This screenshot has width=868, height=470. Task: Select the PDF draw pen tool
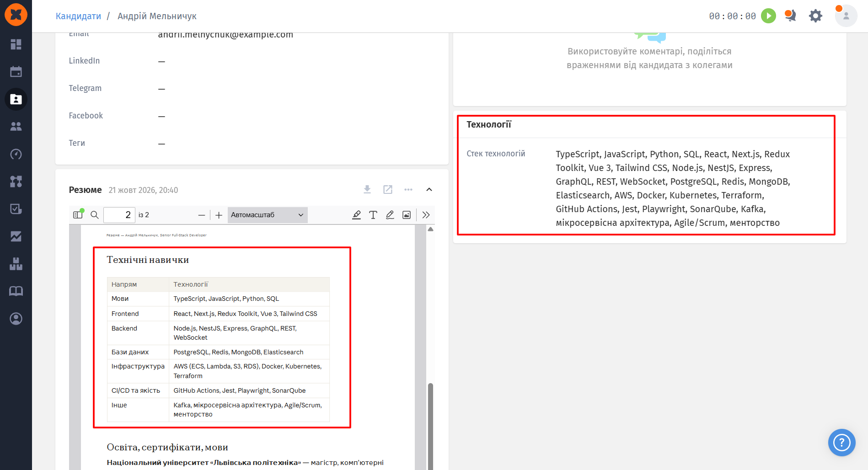[390, 215]
